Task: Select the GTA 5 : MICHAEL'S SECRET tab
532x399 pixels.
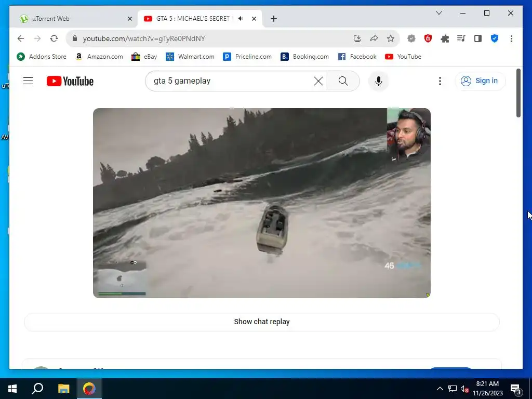Action: click(x=193, y=19)
